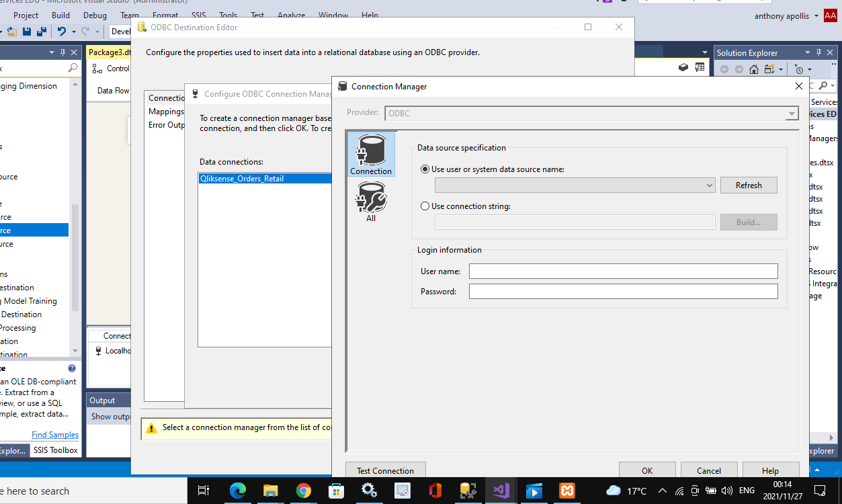Image resolution: width=842 pixels, height=504 pixels.
Task: Switch to the SSIS Toolbox bottom tab
Action: coord(56,450)
